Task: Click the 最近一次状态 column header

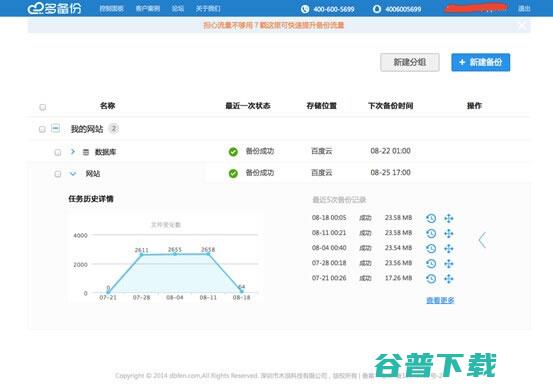Action: point(248,106)
